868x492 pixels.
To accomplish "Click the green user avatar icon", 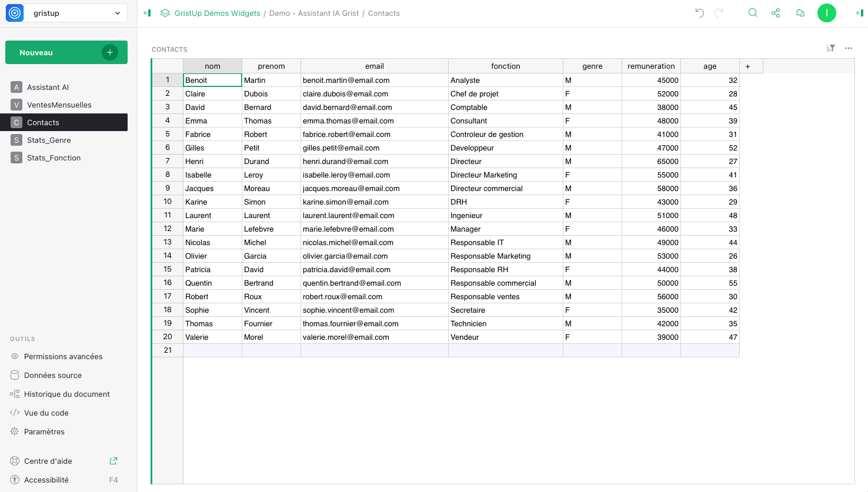I will (826, 13).
